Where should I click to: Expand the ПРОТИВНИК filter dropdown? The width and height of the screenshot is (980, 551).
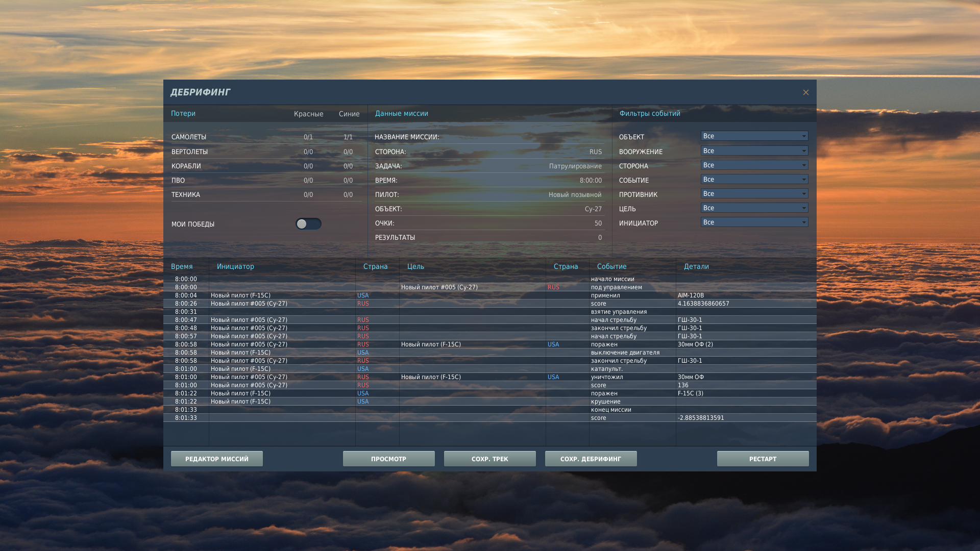[x=754, y=193]
